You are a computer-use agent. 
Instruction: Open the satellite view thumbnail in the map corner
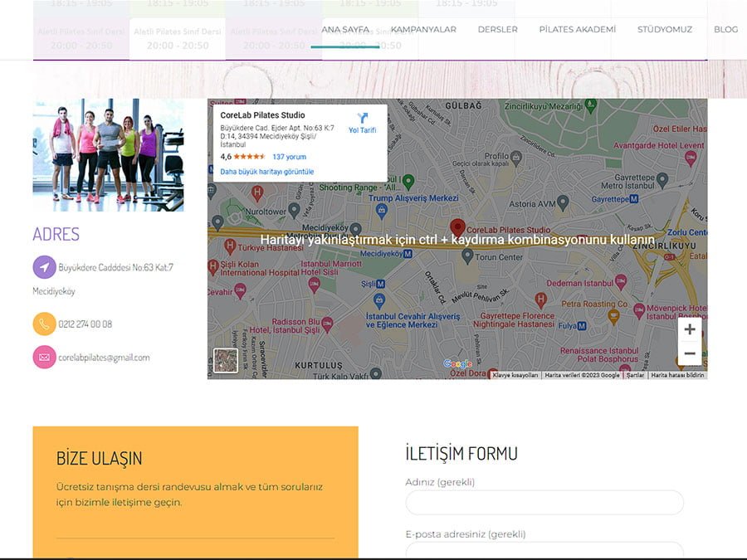coord(225,359)
